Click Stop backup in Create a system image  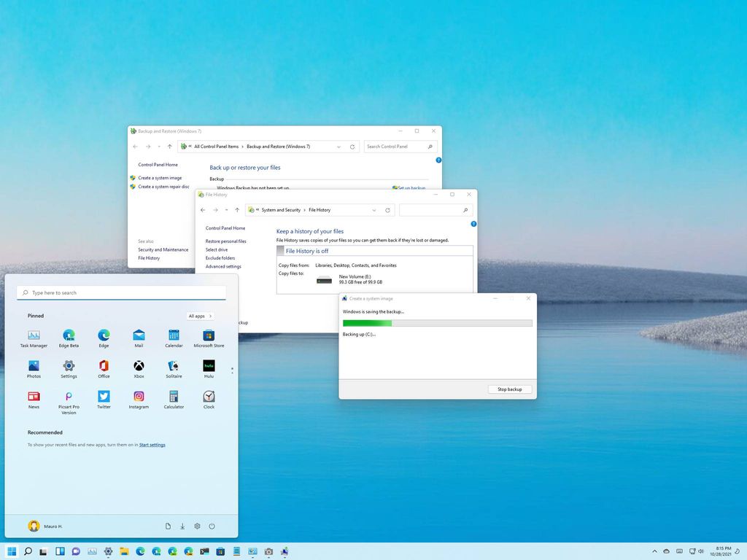[x=509, y=389]
